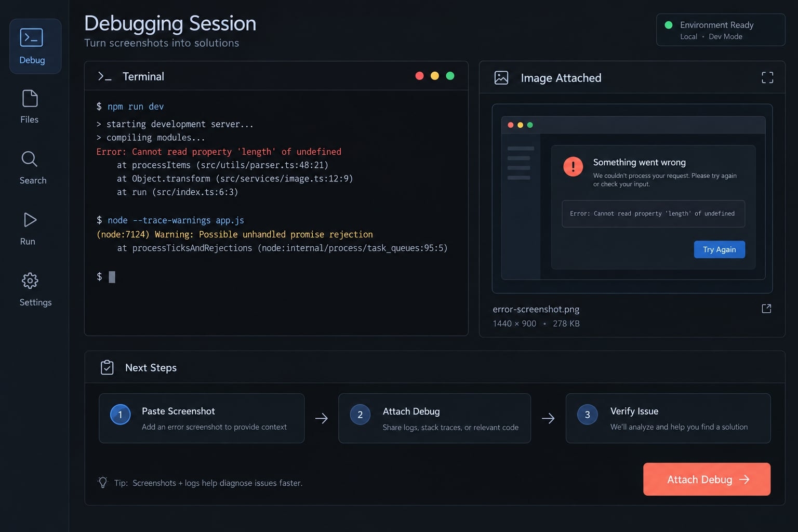Click the 'node --trace-warnings app.js' command
This screenshot has width=798, height=532.
[170, 220]
